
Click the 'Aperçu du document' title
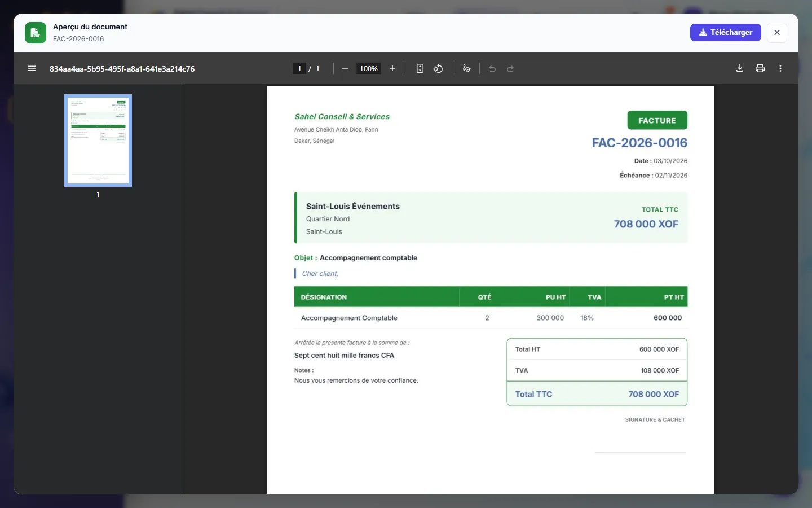(90, 27)
